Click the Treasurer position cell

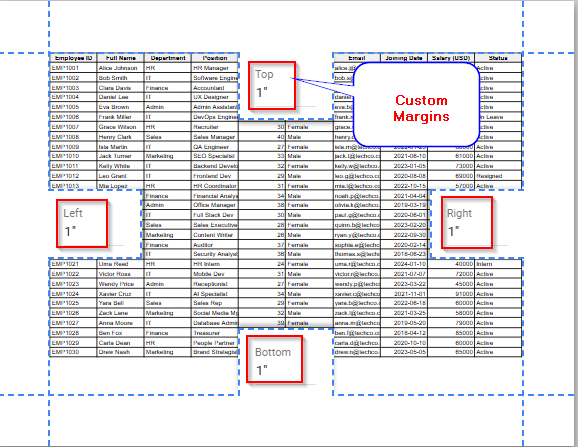click(x=215, y=333)
